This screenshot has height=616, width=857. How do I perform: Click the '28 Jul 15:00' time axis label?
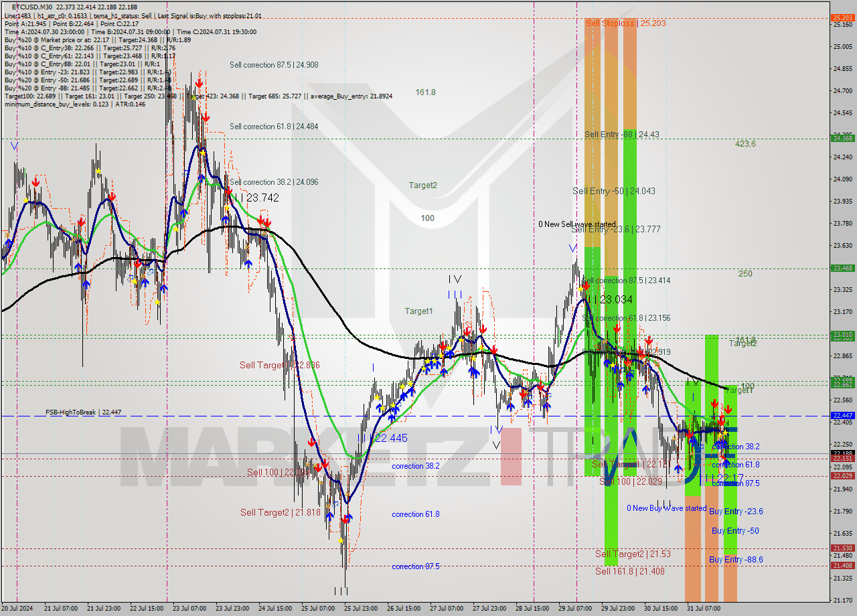point(532,609)
